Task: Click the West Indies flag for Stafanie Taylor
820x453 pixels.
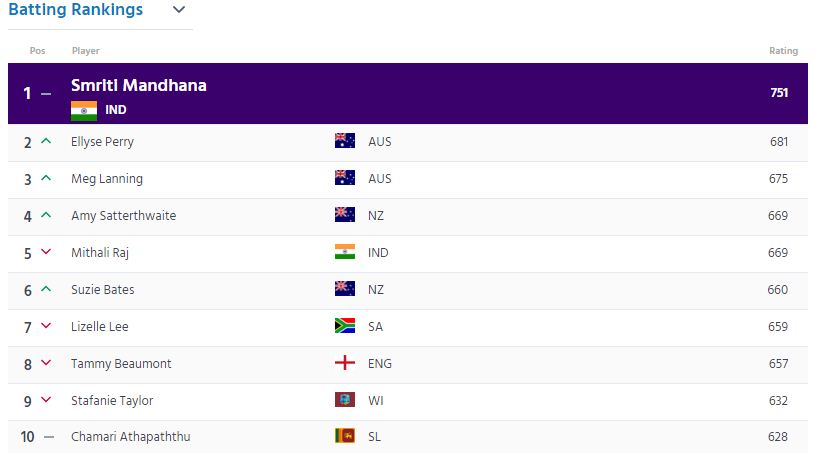Action: (x=345, y=400)
